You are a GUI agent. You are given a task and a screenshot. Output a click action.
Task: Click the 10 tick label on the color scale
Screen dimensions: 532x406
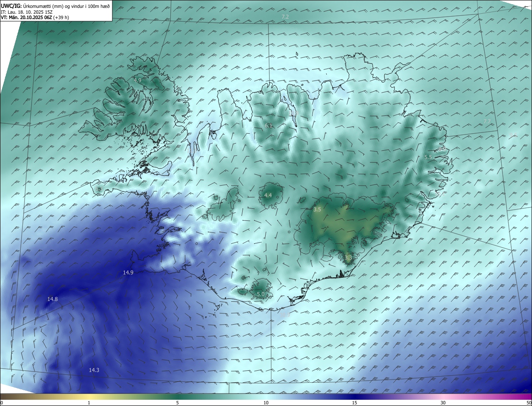(266, 403)
